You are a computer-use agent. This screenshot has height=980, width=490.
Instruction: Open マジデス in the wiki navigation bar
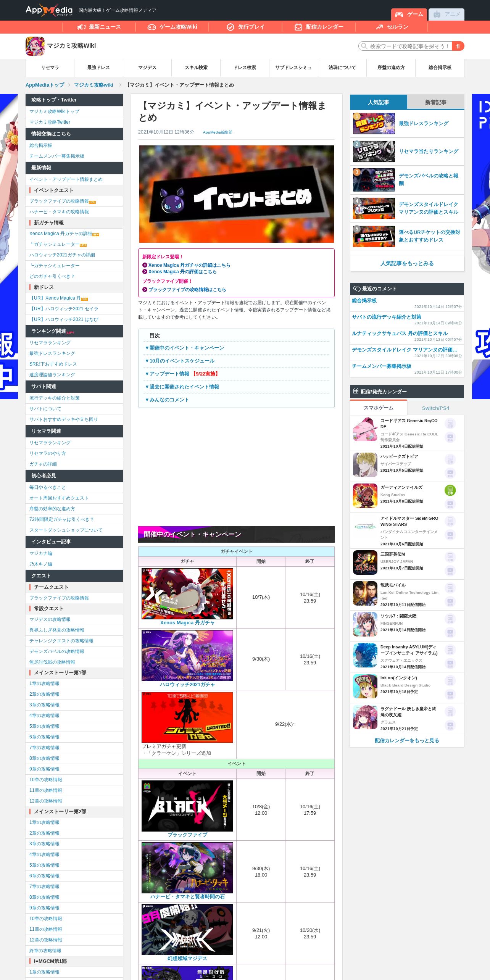[147, 68]
